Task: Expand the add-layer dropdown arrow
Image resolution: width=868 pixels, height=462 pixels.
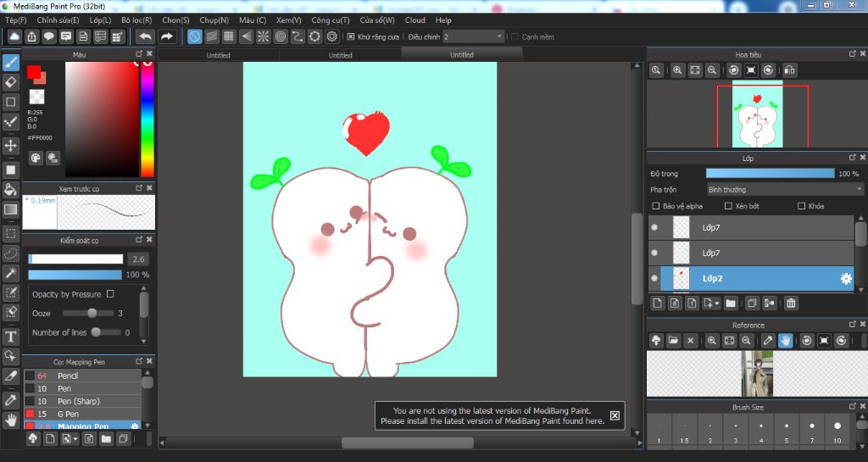Action: (x=717, y=303)
